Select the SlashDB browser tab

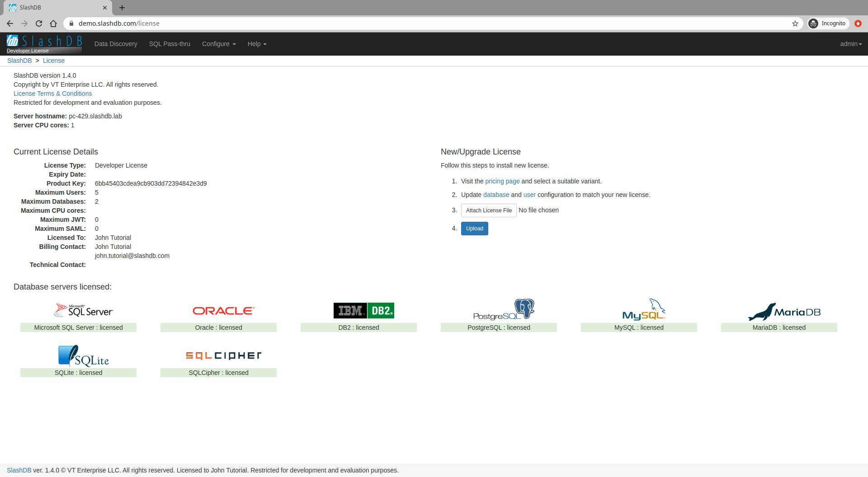[x=58, y=8]
